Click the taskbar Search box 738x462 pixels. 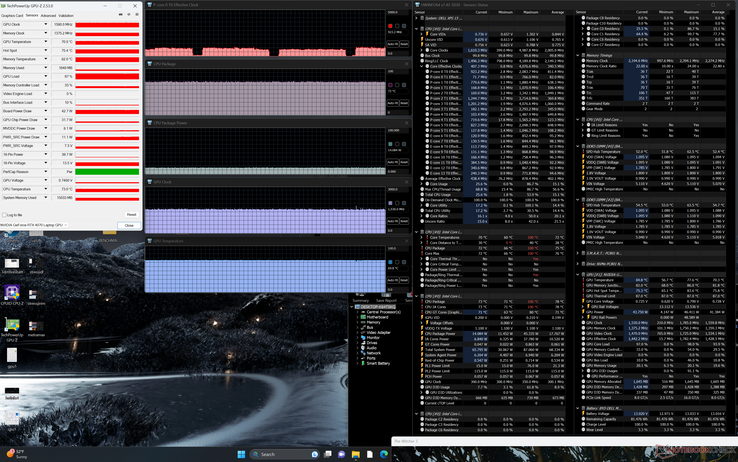click(284, 454)
